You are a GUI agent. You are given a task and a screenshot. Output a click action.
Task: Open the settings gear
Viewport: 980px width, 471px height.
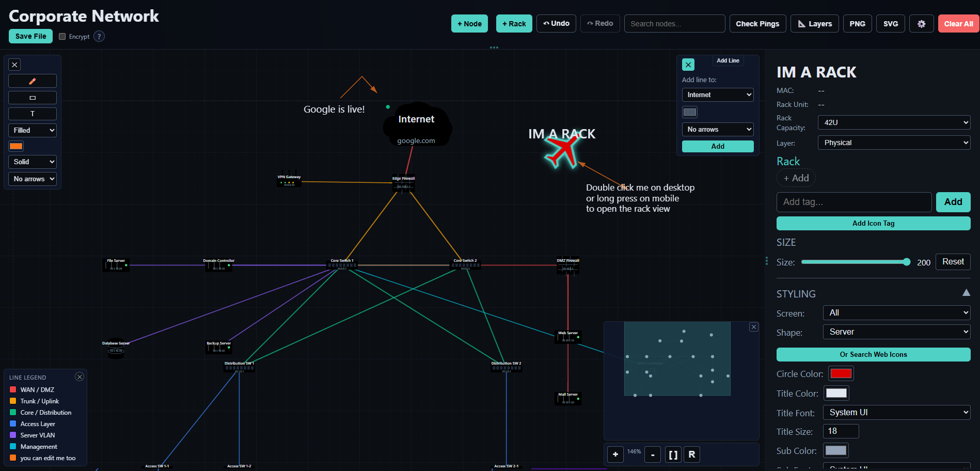921,24
